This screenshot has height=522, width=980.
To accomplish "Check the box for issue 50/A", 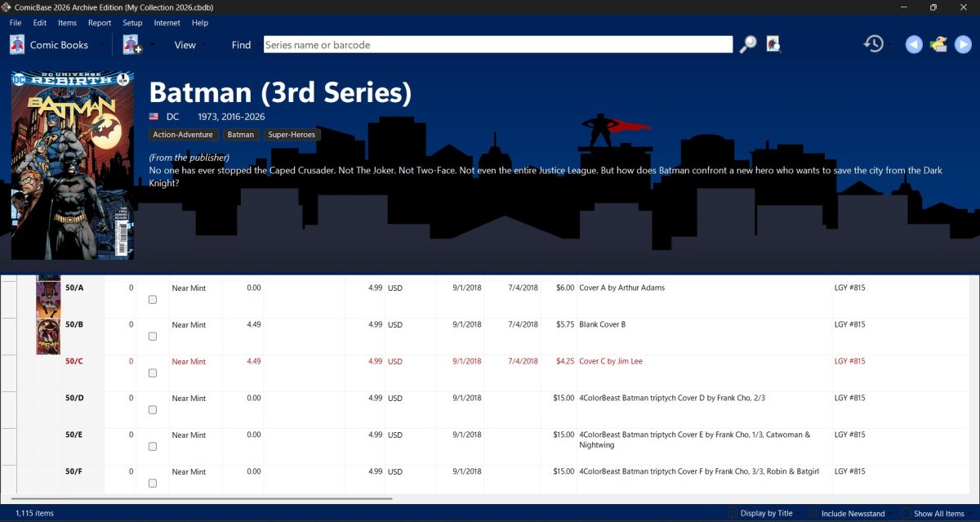I will [x=153, y=300].
